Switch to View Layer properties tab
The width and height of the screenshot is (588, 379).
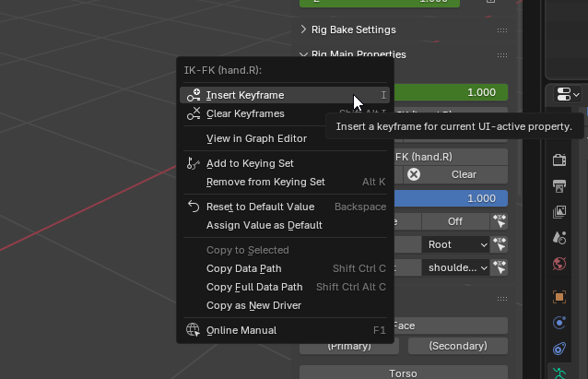click(x=559, y=212)
